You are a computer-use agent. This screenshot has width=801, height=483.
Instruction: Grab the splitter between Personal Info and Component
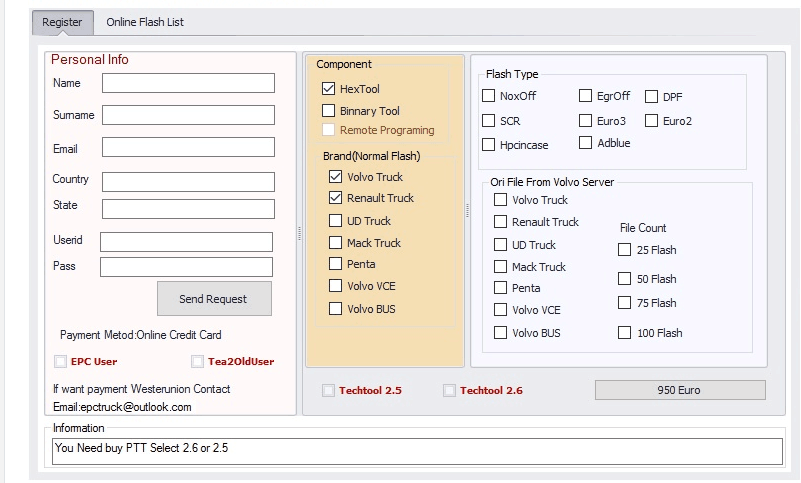(300, 233)
